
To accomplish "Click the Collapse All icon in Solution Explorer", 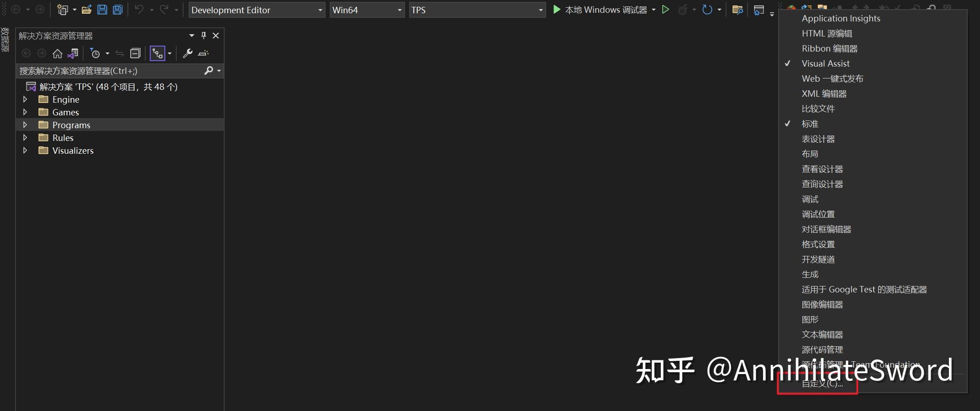I will [135, 53].
